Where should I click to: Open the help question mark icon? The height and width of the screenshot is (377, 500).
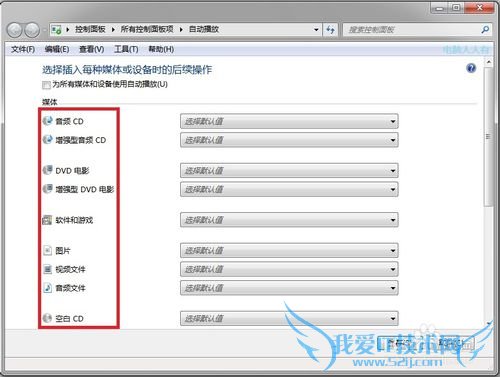[471, 68]
